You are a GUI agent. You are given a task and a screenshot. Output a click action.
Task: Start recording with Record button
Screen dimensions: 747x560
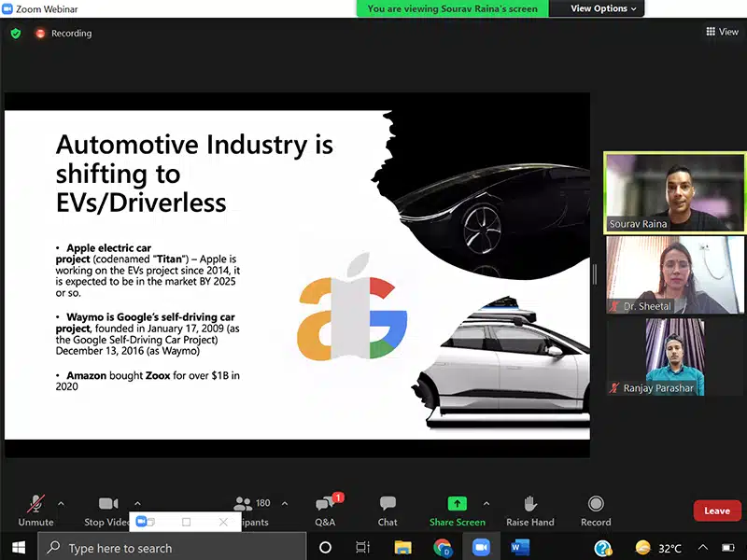[596, 505]
